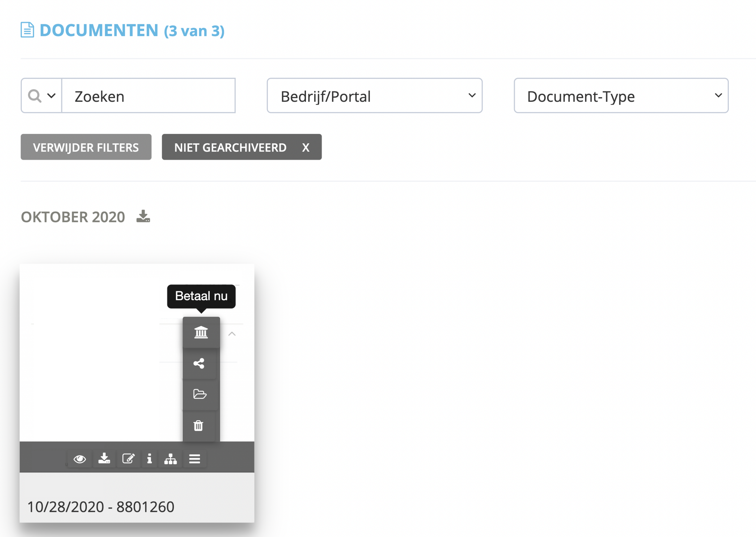Screen dimensions: 756x537
Task: Remove the NIET GEARCHIVEERD filter via the X
Action: (x=306, y=147)
